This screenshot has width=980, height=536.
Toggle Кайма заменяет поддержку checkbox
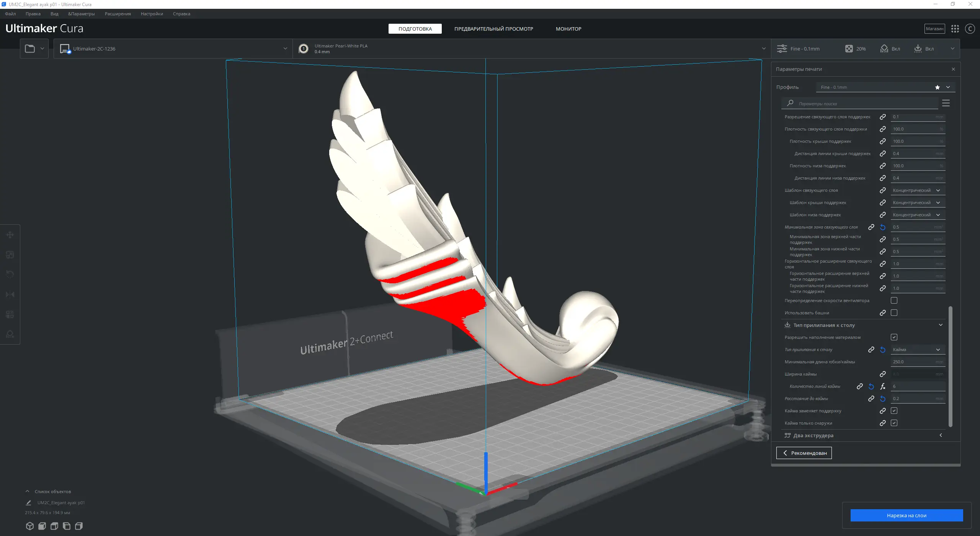[894, 411]
